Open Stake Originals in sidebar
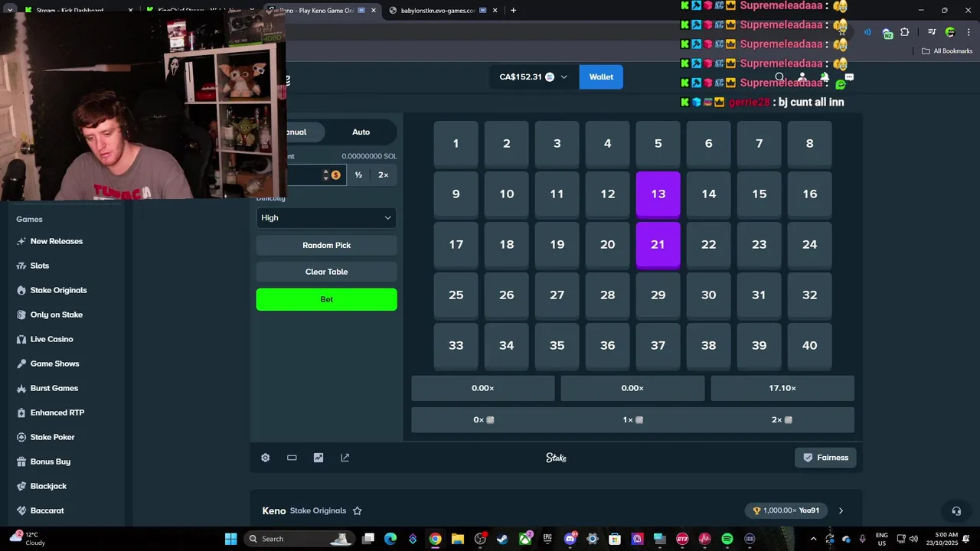The image size is (980, 551). pyautogui.click(x=51, y=290)
